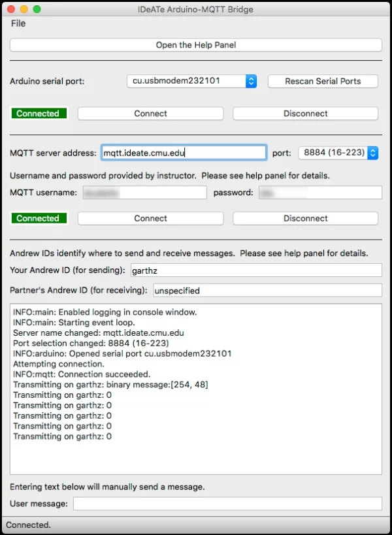Viewport: 392px width, 535px height.
Task: Click the green MQTT Connected status indicator
Action: click(38, 219)
